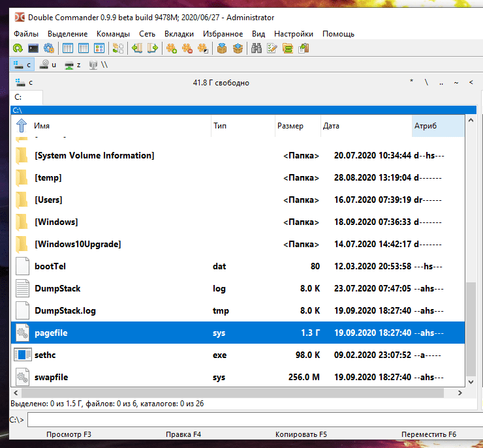Select the [Users] folder
The height and width of the screenshot is (448, 483).
[x=238, y=200]
